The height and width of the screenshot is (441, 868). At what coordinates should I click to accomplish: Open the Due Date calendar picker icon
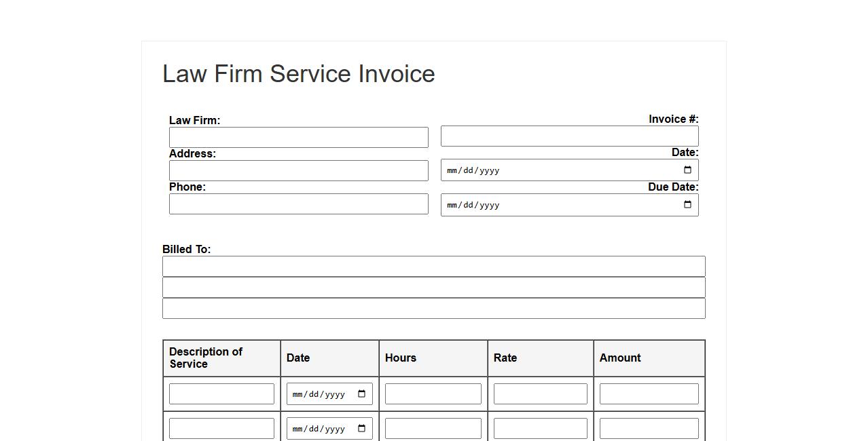click(687, 205)
